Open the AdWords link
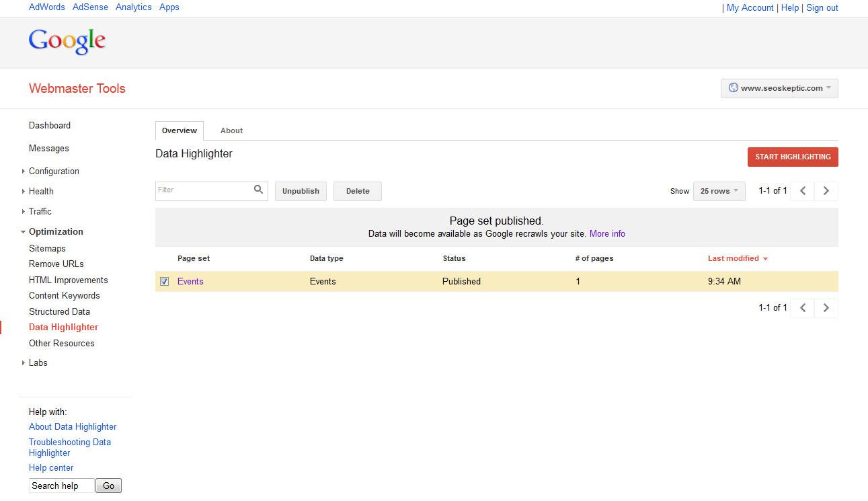The width and height of the screenshot is (868, 501). 47,7
